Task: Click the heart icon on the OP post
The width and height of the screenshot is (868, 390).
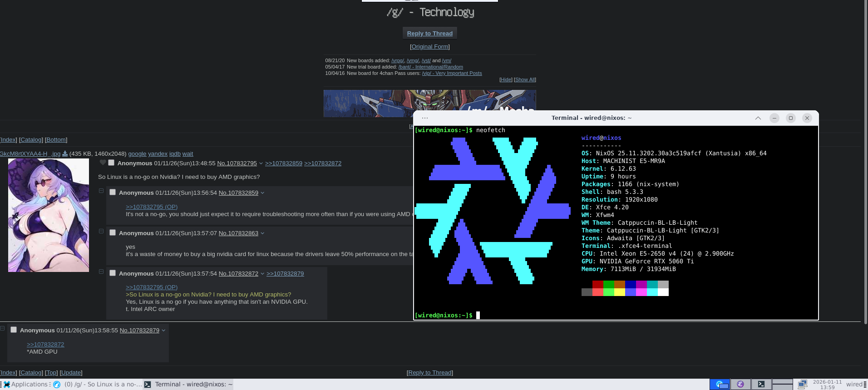Action: click(x=103, y=163)
